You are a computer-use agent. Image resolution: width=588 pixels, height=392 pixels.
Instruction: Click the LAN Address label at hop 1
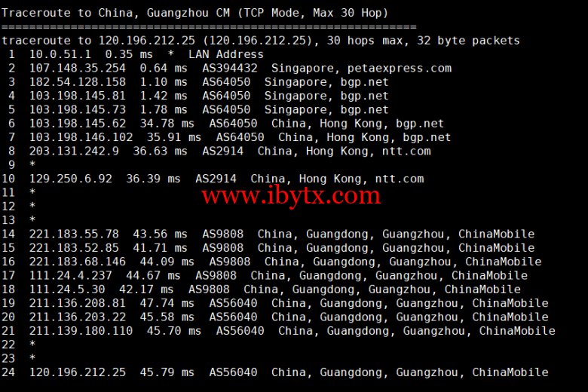225,54
